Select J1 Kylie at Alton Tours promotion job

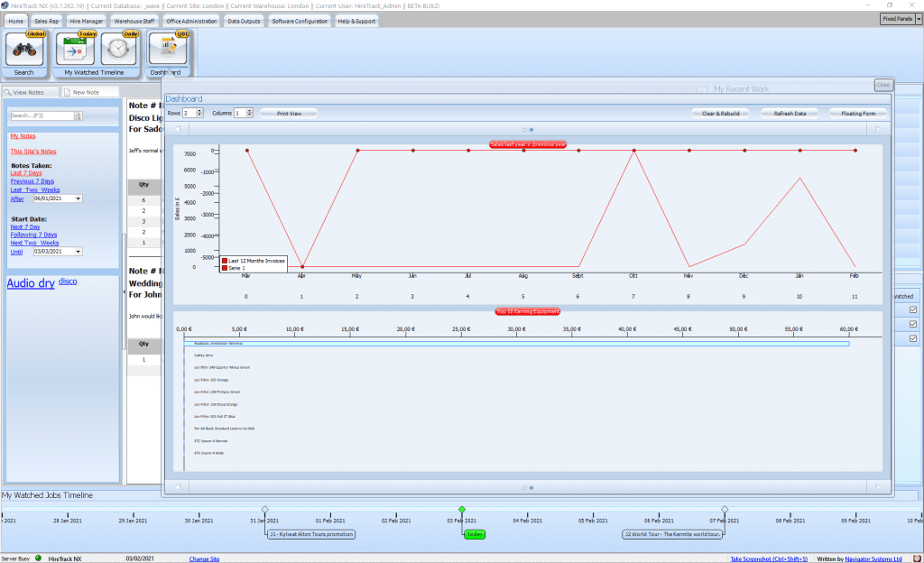pos(311,534)
